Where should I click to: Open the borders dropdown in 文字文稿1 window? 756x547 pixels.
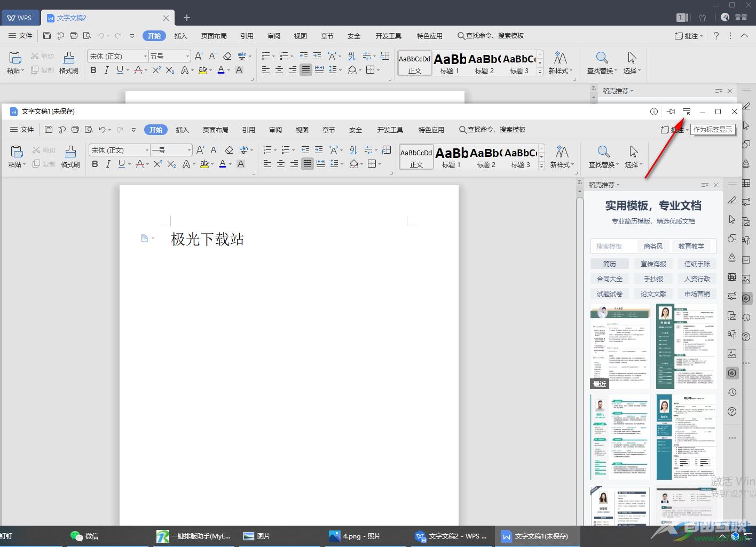[x=380, y=164]
